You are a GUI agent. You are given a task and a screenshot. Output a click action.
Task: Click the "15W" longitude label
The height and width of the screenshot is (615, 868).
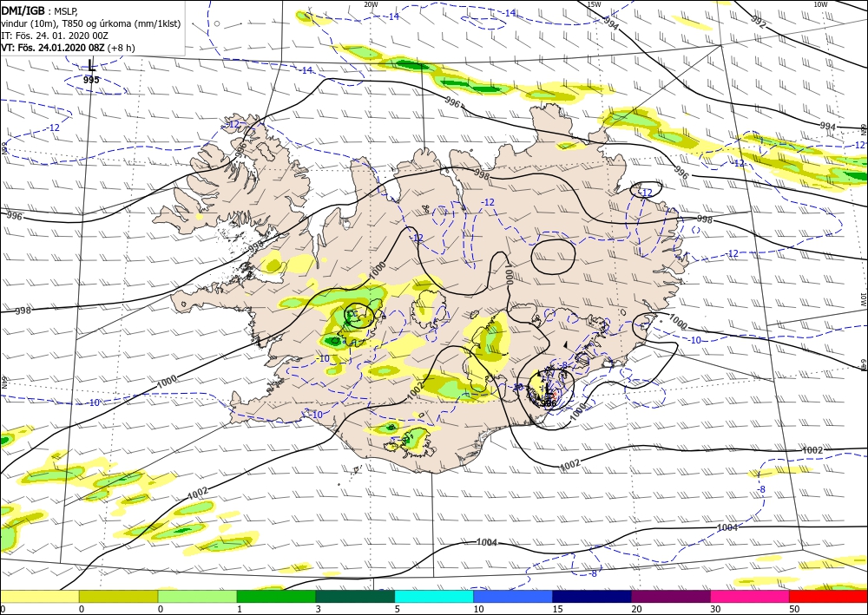(594, 4)
